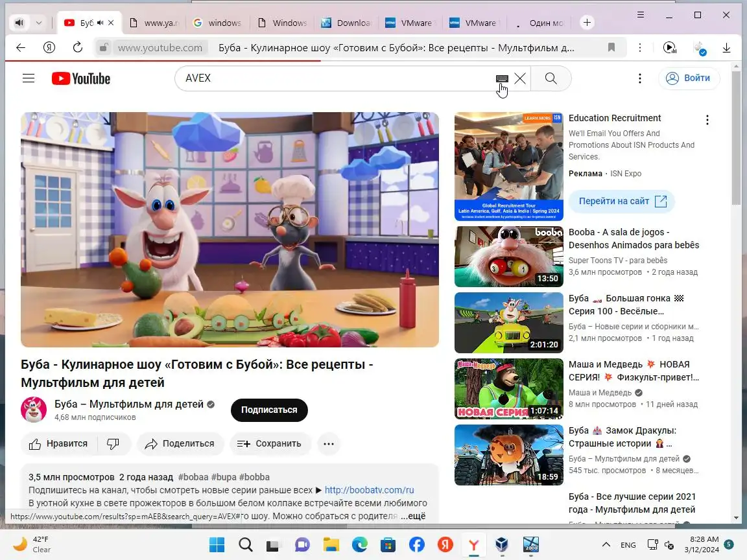This screenshot has height=560, width=747.
Task: Mute audio on the Буб tab
Action: point(100,23)
